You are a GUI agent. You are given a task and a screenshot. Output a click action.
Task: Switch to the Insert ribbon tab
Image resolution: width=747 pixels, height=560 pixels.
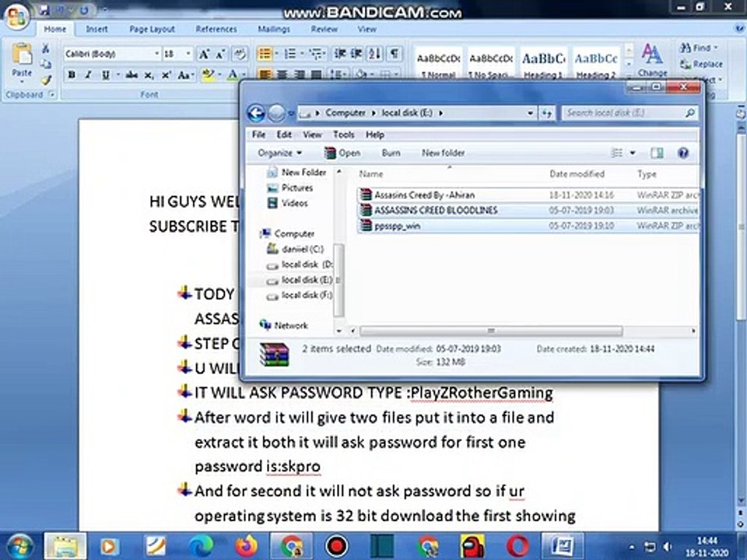tap(96, 29)
